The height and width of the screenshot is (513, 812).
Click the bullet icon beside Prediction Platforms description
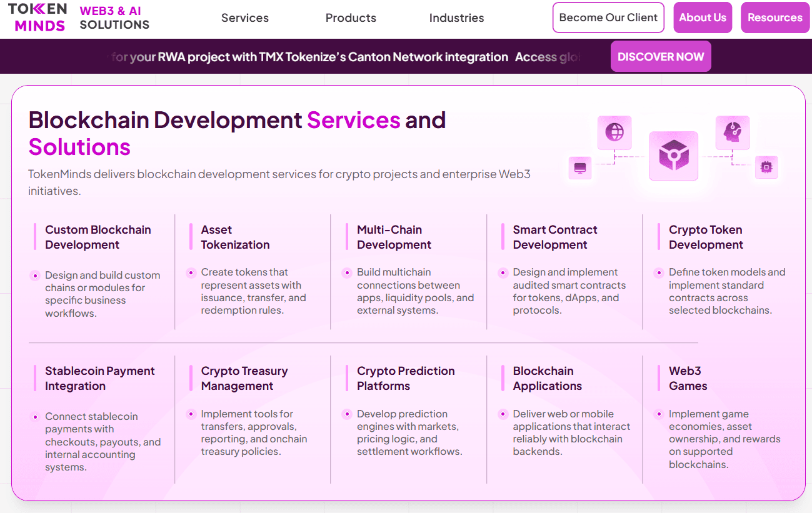click(346, 414)
